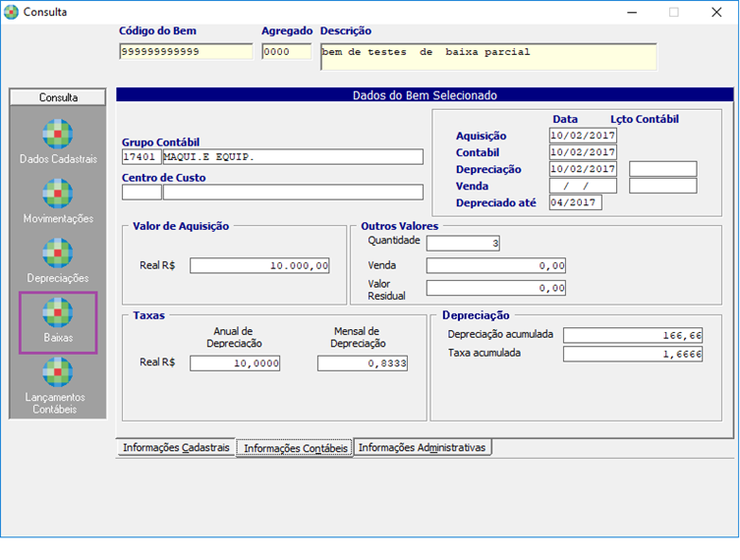Click the Valor de Aquisição group title
The height and width of the screenshot is (560, 740).
181,226
